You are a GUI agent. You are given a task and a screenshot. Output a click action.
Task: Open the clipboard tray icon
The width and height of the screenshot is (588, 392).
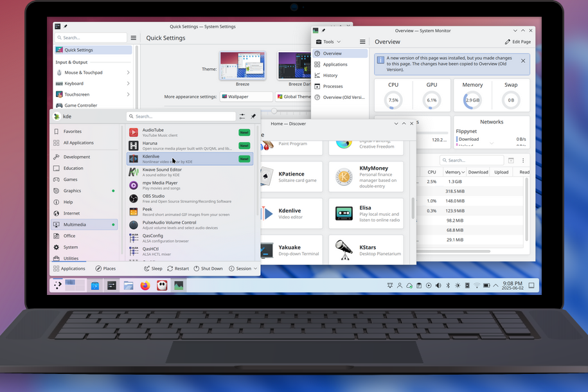pyautogui.click(x=419, y=285)
